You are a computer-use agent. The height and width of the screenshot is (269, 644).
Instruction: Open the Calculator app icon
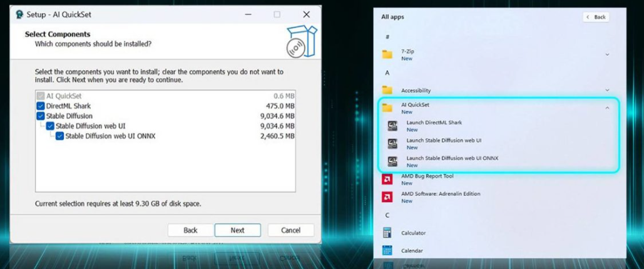pyautogui.click(x=387, y=233)
